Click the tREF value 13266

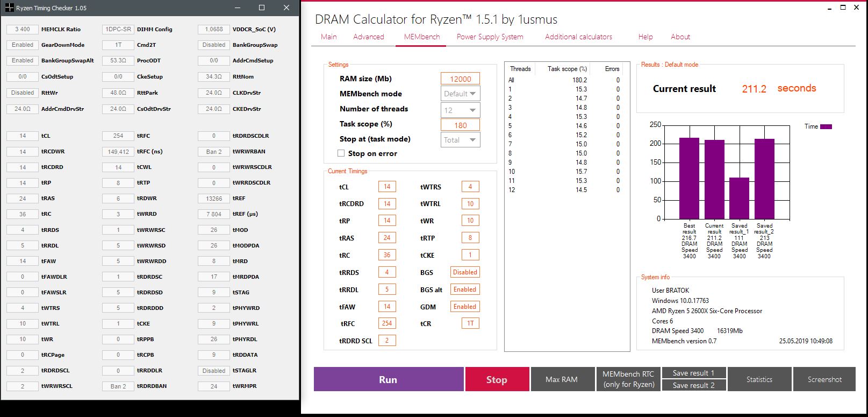point(214,199)
